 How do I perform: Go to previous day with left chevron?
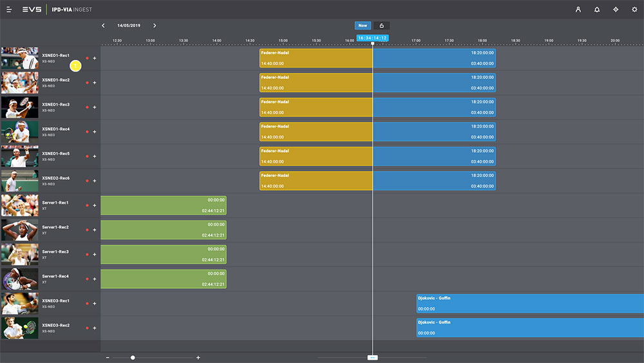pyautogui.click(x=103, y=26)
